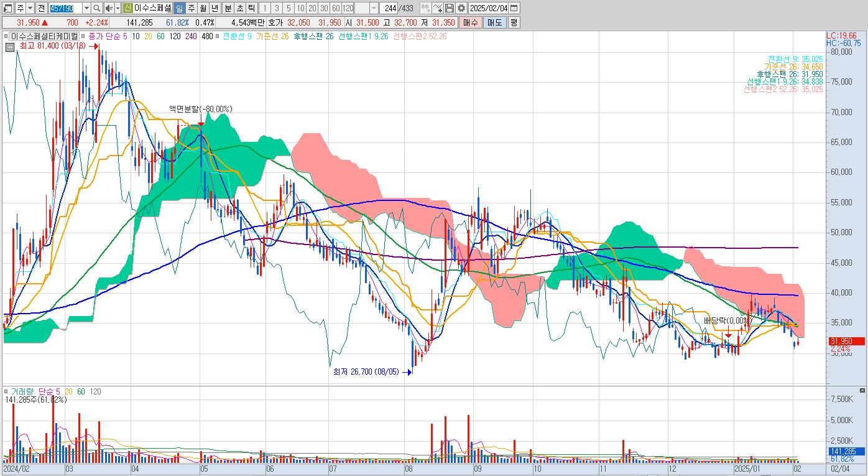Click the stock code input field
868x476 pixels.
point(65,8)
